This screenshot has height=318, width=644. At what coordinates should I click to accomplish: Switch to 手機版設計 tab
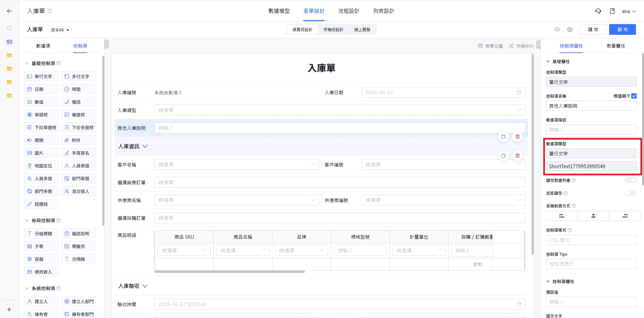click(333, 30)
